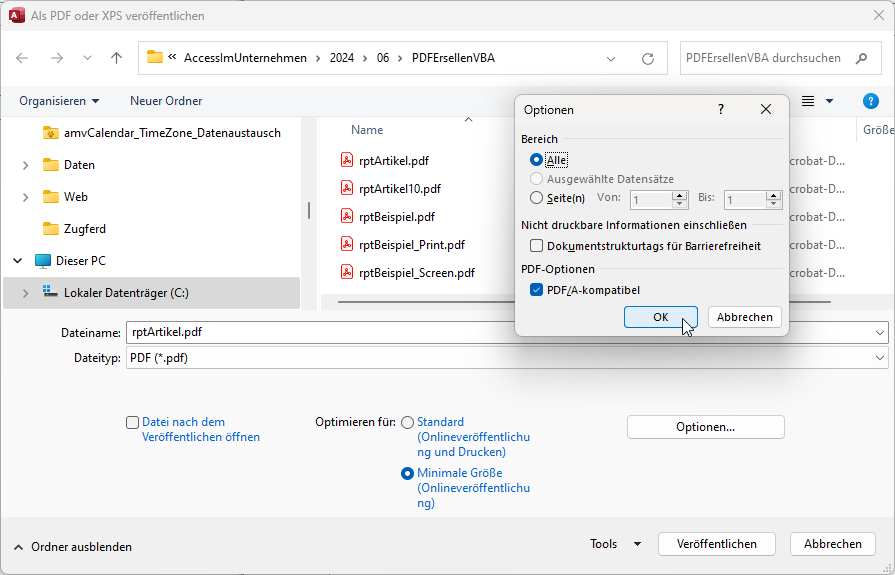895x575 pixels.
Task: Click the search magnifier icon
Action: [861, 58]
